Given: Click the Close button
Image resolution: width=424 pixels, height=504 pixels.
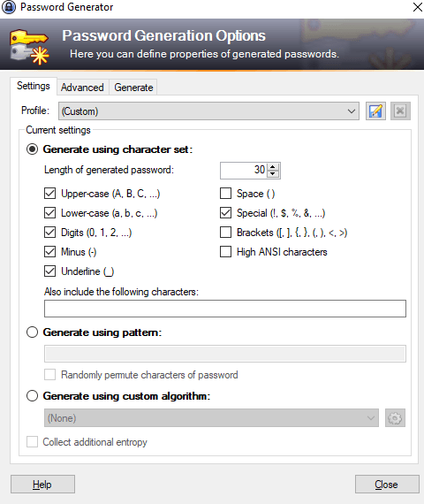Looking at the screenshot, I should pyautogui.click(x=387, y=484).
